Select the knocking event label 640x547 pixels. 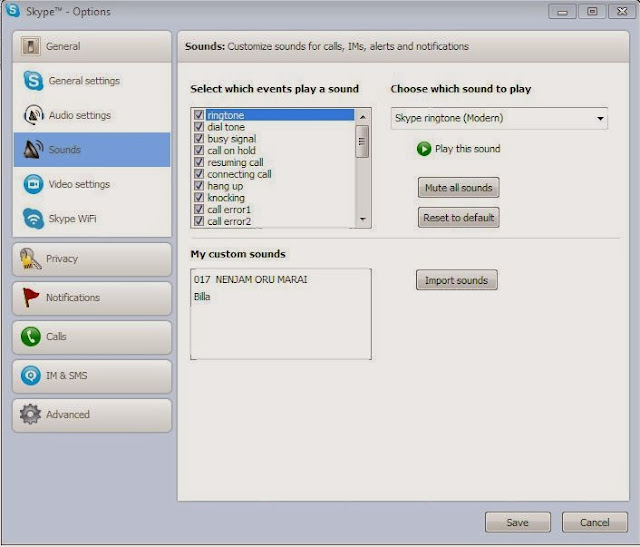226,198
